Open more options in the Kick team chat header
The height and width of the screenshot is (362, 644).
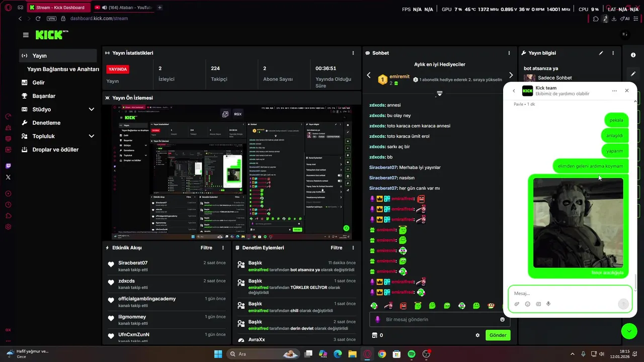coord(614,91)
